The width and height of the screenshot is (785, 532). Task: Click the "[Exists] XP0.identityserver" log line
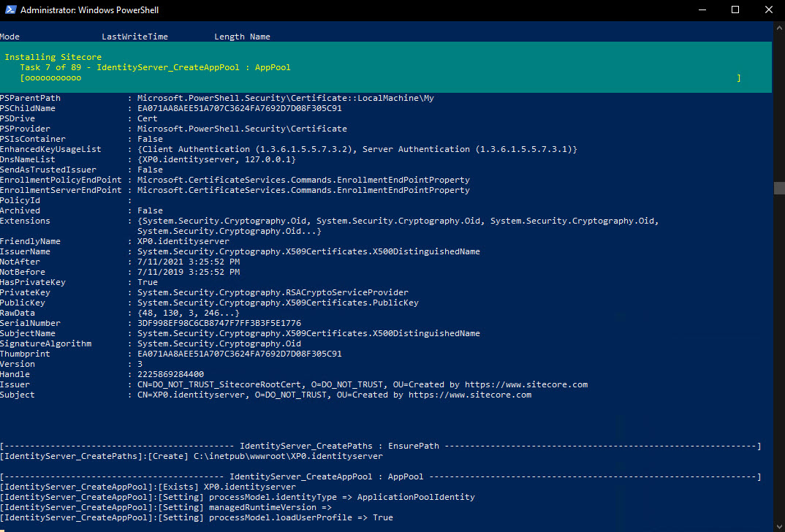pos(148,487)
